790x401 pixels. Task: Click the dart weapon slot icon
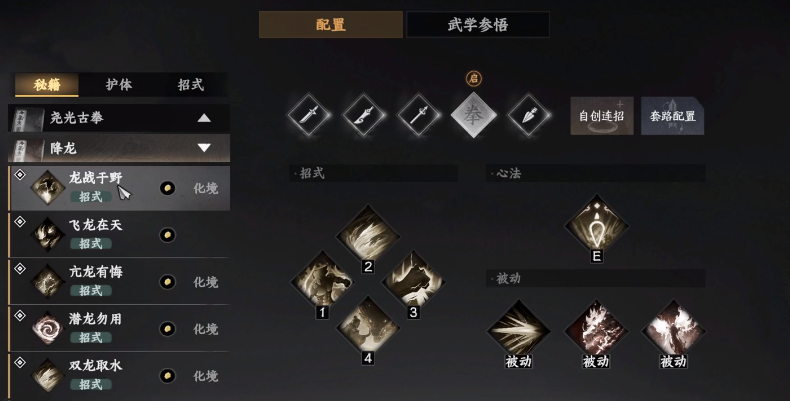(x=528, y=115)
